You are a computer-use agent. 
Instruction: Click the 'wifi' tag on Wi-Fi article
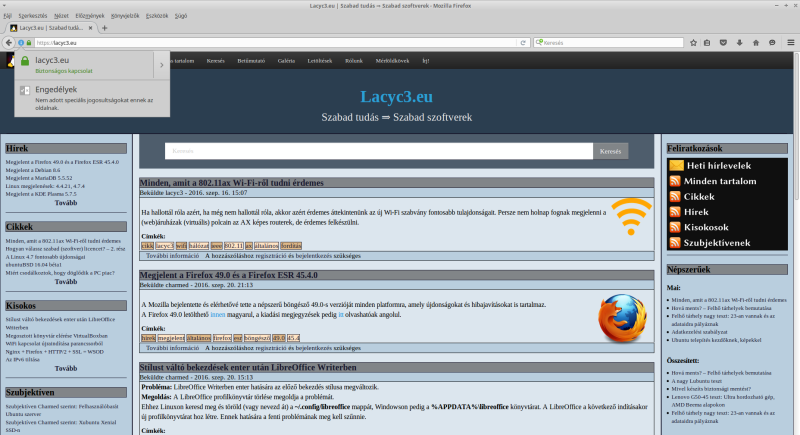[181, 246]
